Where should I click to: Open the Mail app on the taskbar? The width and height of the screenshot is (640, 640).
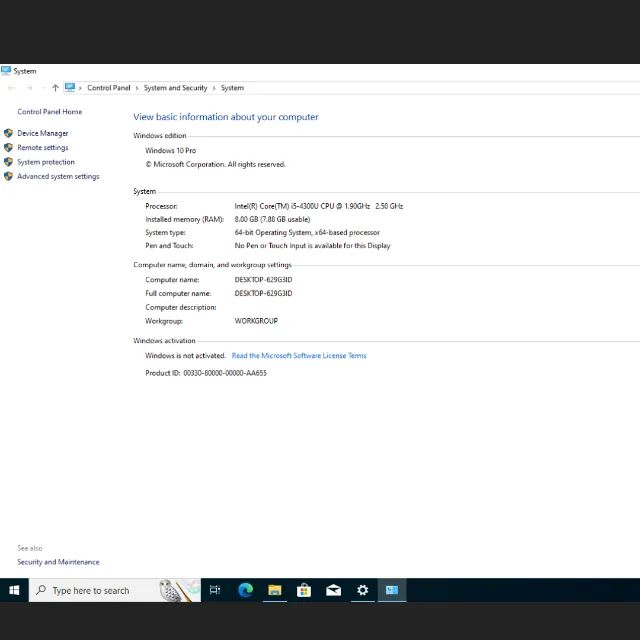click(333, 590)
